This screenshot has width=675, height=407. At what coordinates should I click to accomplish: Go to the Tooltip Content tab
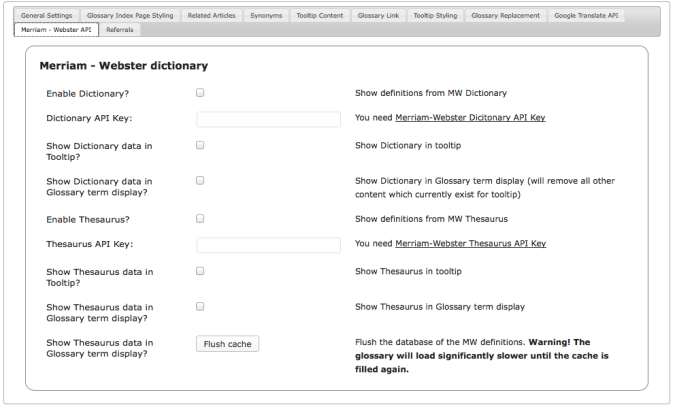coord(320,16)
